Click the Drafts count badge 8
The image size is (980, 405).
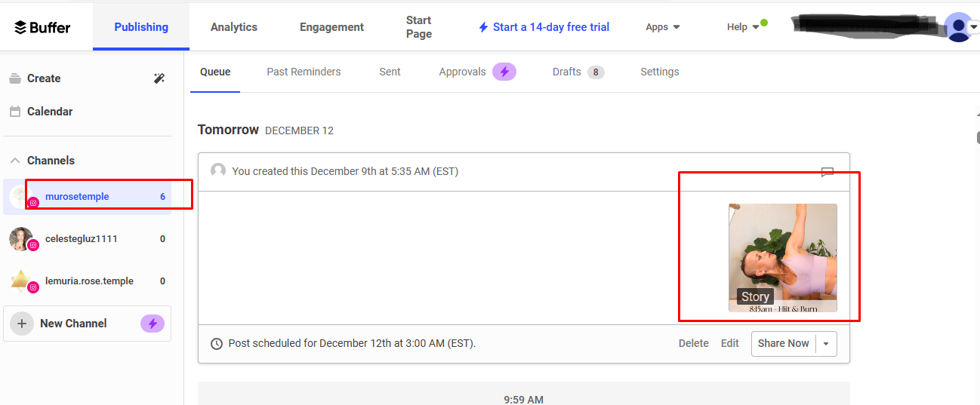(x=596, y=72)
